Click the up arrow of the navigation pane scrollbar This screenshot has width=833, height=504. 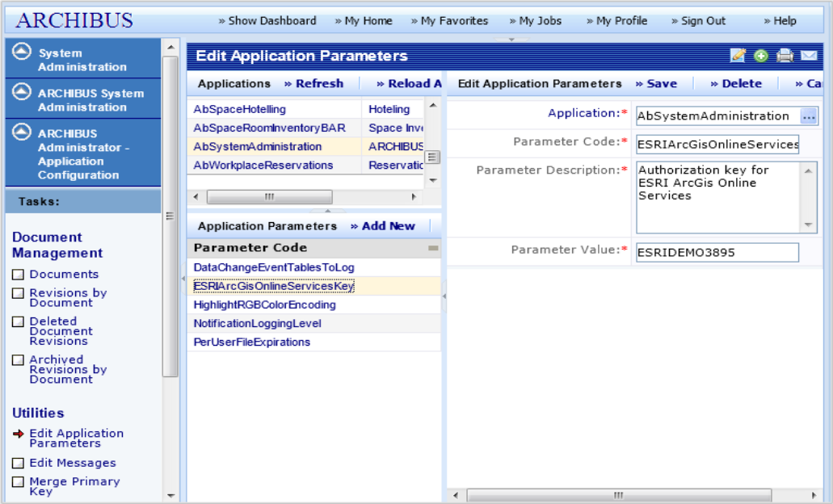(170, 48)
